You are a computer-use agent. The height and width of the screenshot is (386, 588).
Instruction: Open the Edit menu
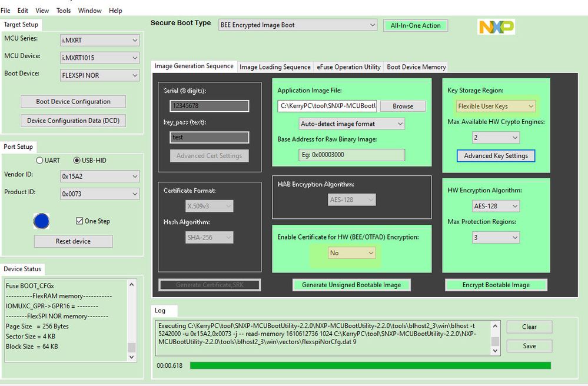[x=22, y=11]
